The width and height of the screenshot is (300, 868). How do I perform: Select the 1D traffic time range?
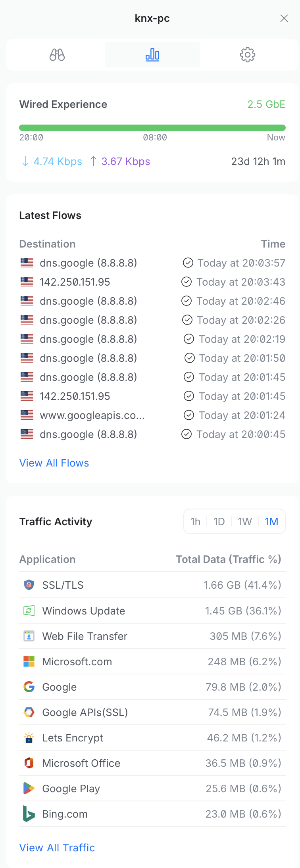point(219,521)
